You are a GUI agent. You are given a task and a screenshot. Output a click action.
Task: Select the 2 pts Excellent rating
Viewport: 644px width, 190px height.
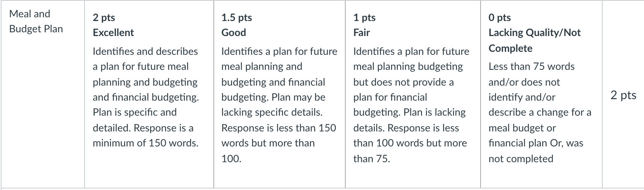(x=149, y=94)
